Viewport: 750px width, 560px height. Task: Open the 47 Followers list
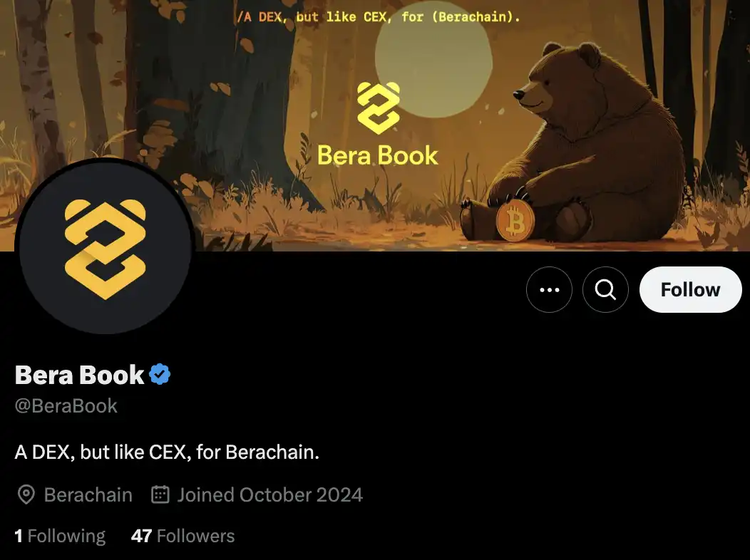(183, 536)
